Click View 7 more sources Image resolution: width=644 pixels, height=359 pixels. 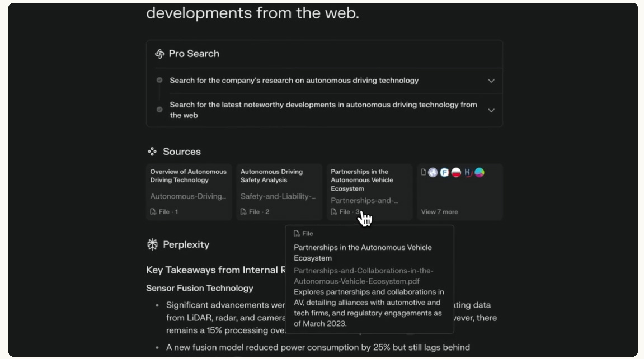tap(439, 212)
